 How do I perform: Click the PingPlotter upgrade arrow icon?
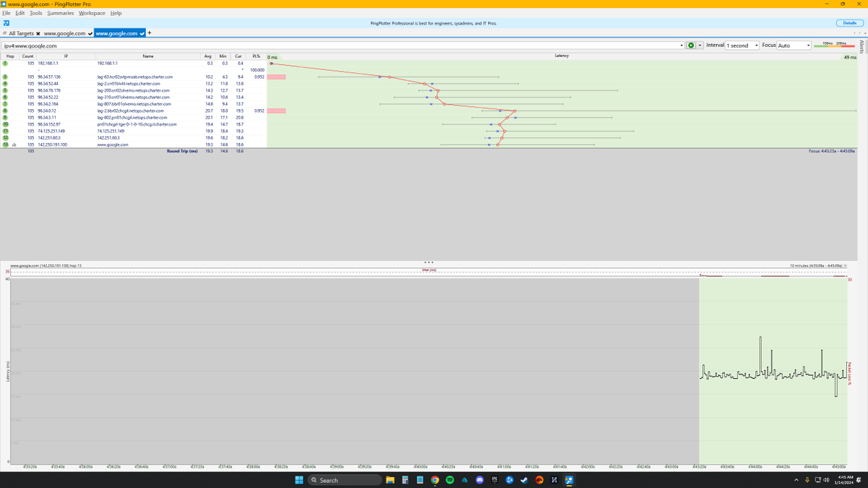click(6, 23)
